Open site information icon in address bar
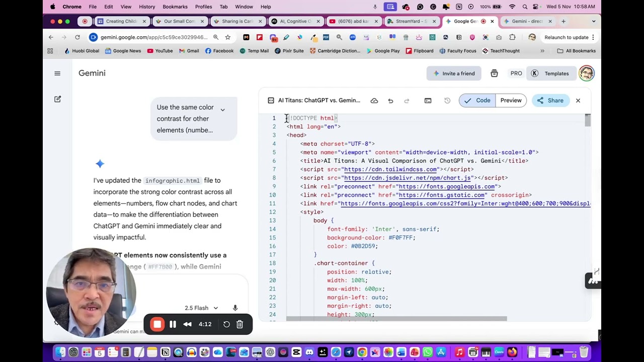This screenshot has height=362, width=644. click(x=93, y=37)
